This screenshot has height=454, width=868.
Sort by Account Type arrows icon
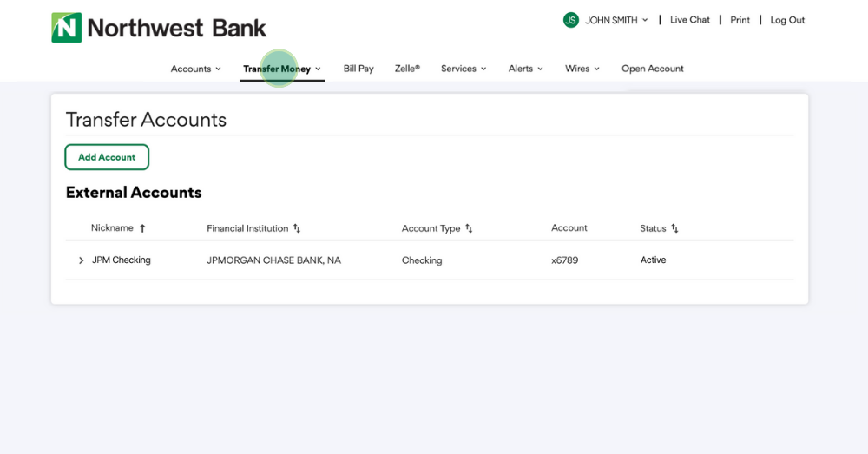[x=469, y=228]
